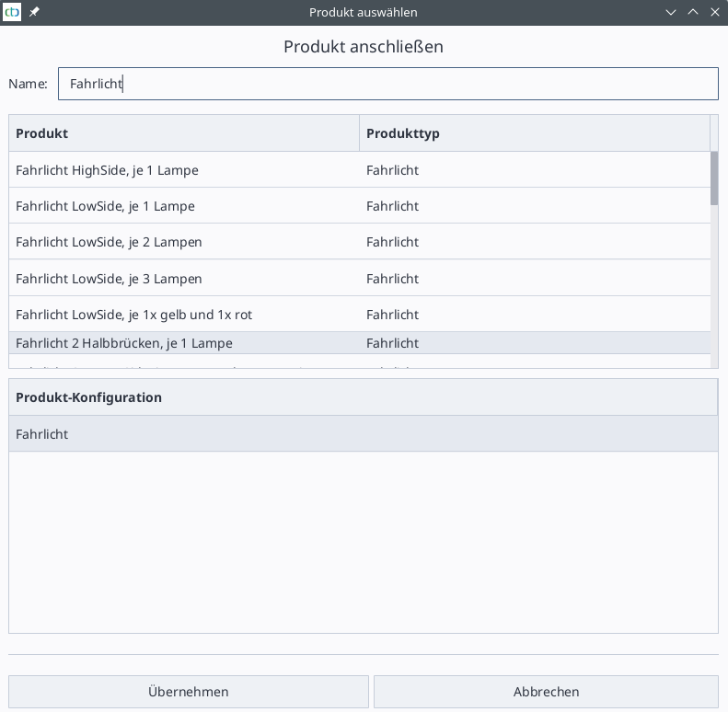Click the application logo icon in title bar
The width and height of the screenshot is (728, 712).
13,12
